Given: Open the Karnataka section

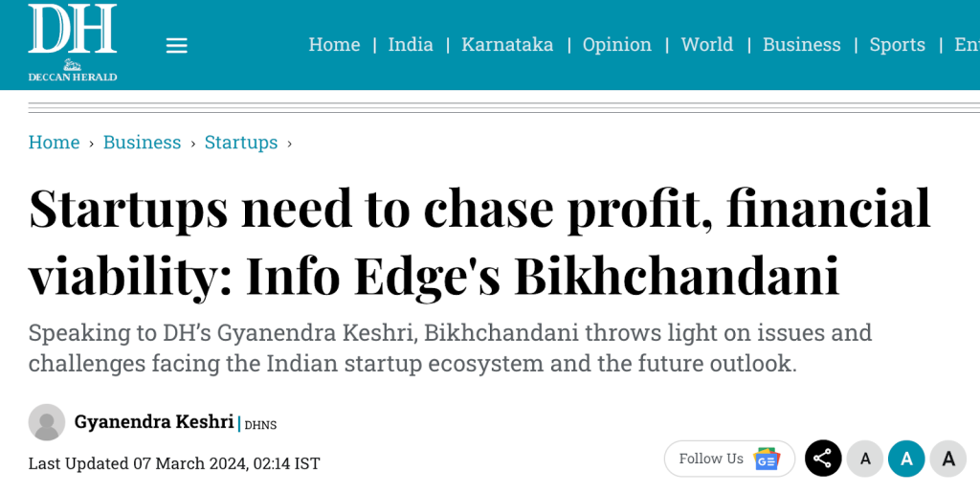Looking at the screenshot, I should 507,45.
